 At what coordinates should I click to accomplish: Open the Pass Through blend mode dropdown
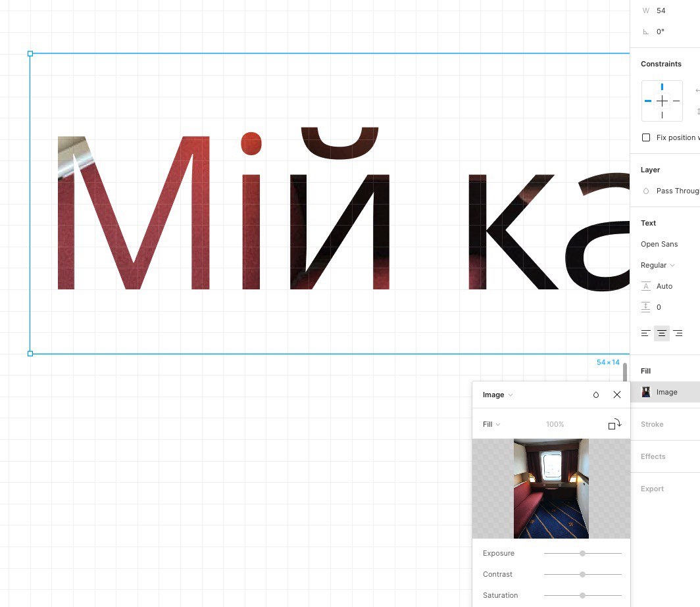coord(677,191)
